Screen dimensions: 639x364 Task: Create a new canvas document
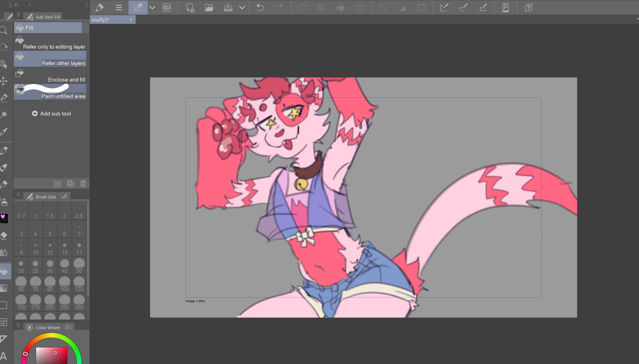190,8
